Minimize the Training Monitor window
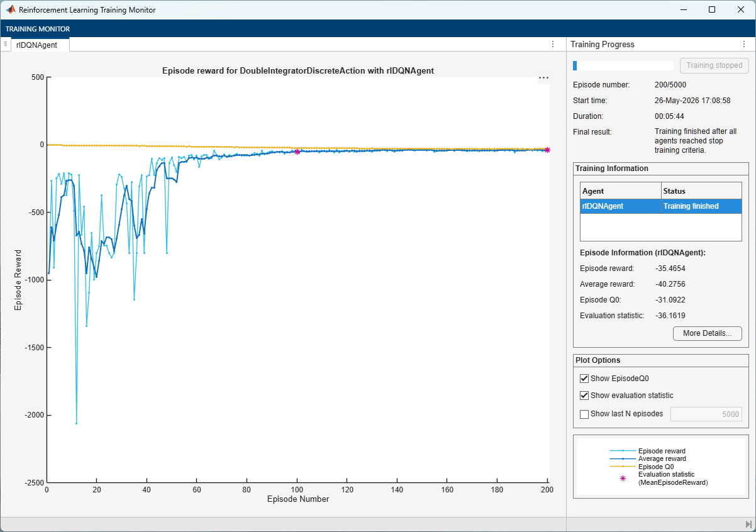 click(683, 9)
